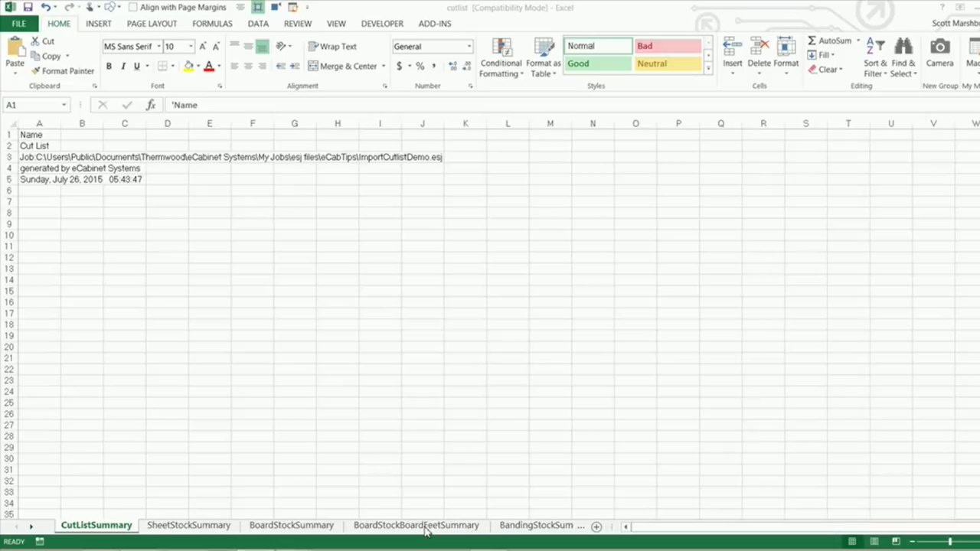The image size is (980, 551).
Task: Switch to the FORMULAS tab
Action: tap(212, 24)
